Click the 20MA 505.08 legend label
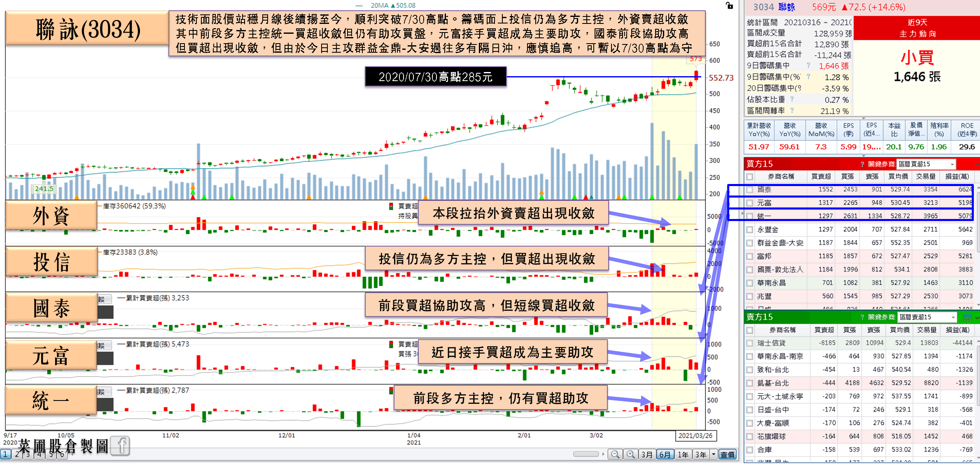Image resolution: width=980 pixels, height=468 pixels. tap(393, 5)
